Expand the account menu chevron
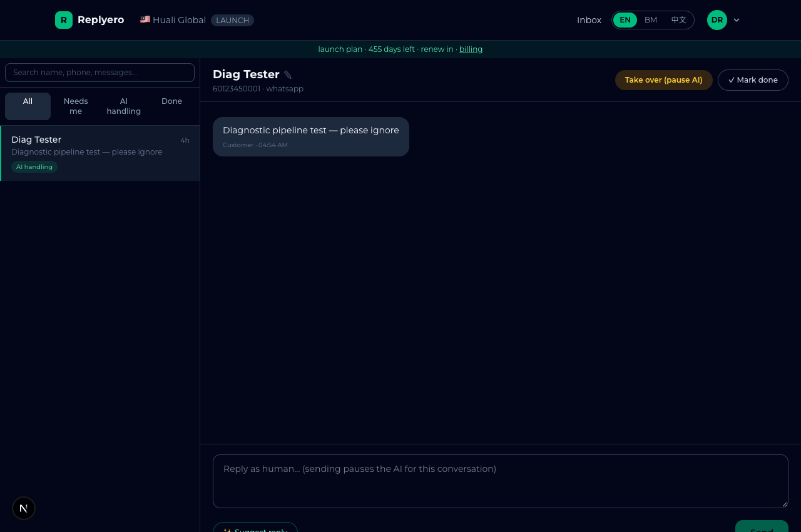Viewport: 801px width, 532px height. [737, 20]
